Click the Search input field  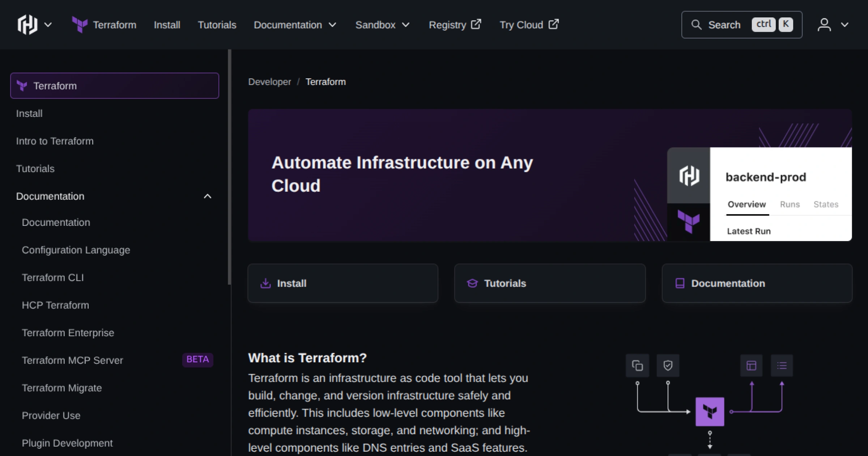tap(742, 25)
